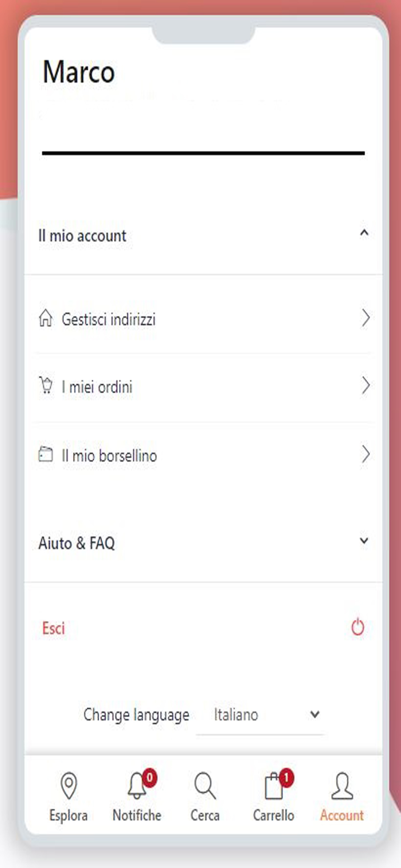Click the wallet icon beside Il mio borsellino
Viewport: 401px width, 868px height.
click(x=46, y=454)
